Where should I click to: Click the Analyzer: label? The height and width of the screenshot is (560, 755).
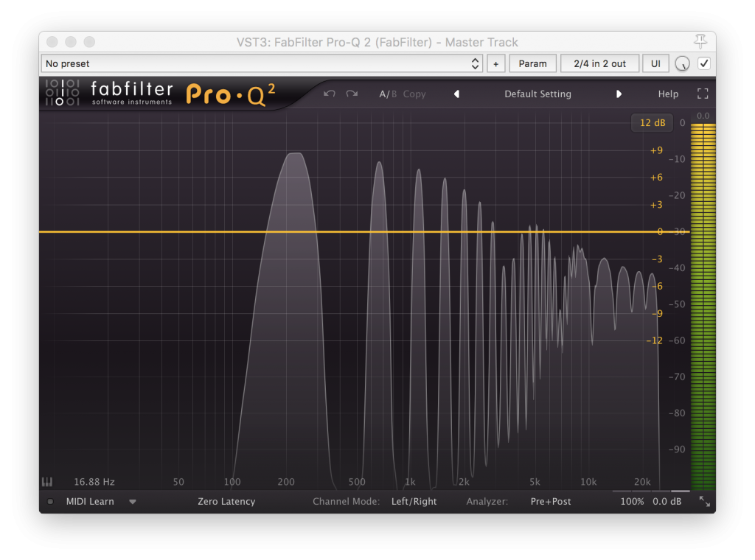point(487,501)
